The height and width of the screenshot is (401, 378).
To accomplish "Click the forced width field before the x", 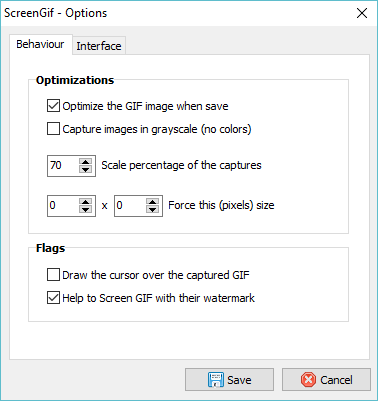I will 63,206.
